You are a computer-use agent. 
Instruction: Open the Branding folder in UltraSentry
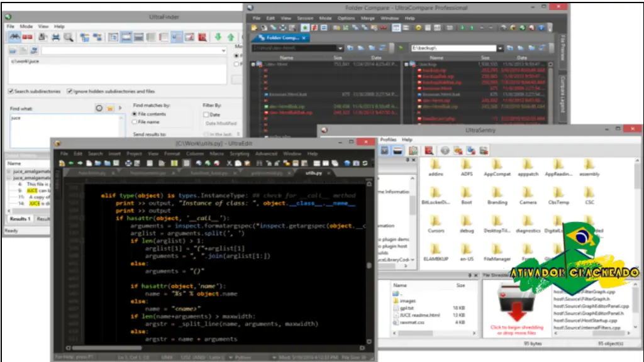[497, 196]
